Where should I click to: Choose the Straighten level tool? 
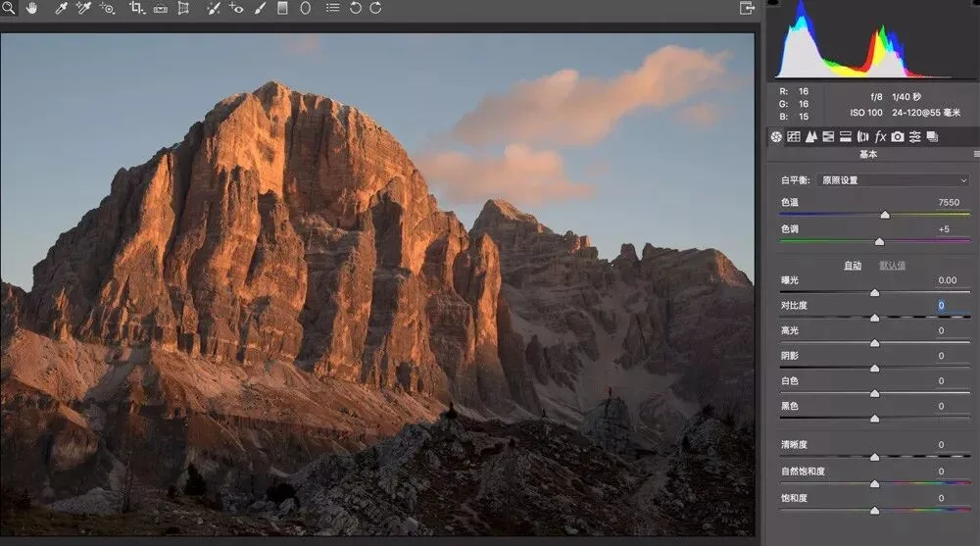[x=161, y=9]
